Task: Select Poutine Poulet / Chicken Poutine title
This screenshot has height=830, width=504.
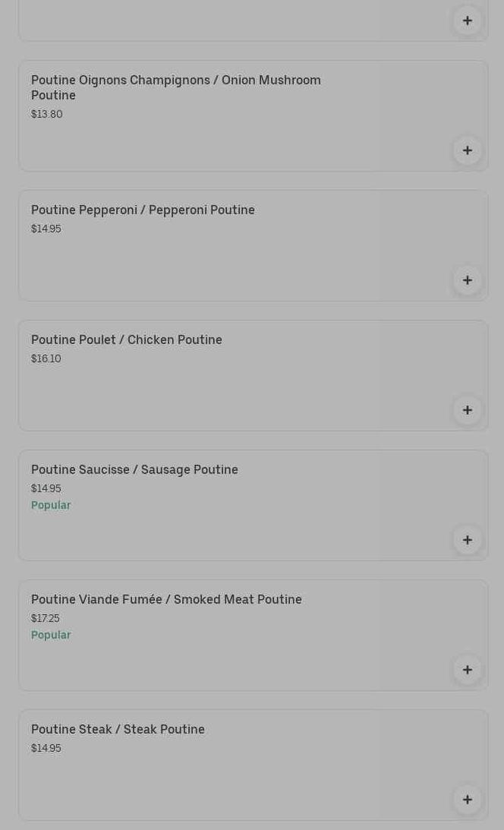Action: coord(127,339)
